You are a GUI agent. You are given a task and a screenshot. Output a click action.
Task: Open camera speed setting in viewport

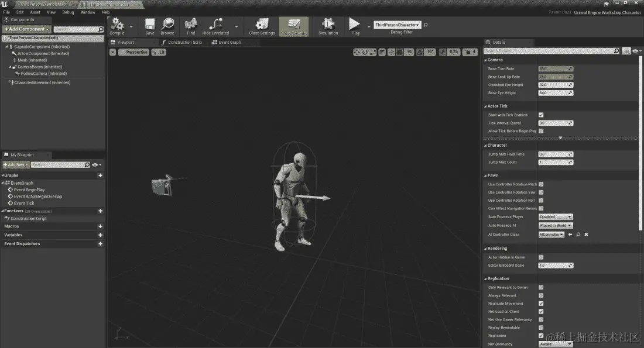(470, 52)
